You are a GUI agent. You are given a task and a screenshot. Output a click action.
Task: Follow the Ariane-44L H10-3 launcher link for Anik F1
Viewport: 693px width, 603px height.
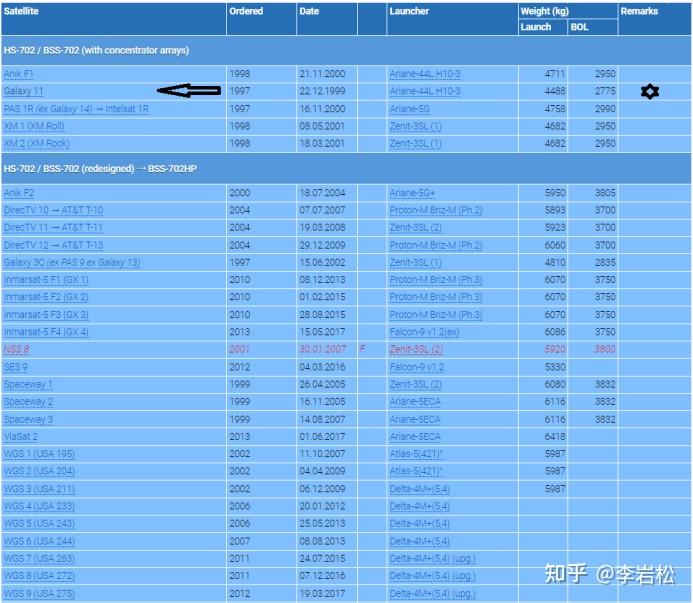(x=425, y=74)
